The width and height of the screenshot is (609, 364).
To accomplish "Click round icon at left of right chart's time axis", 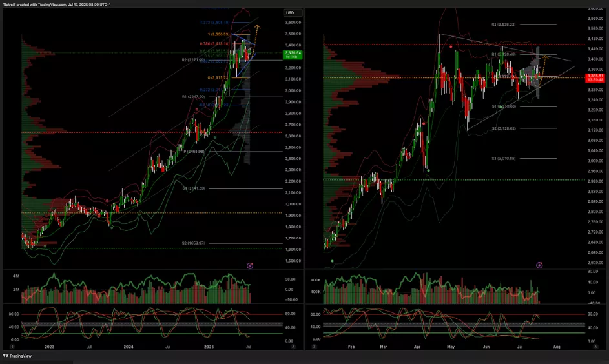I will 315,347.
